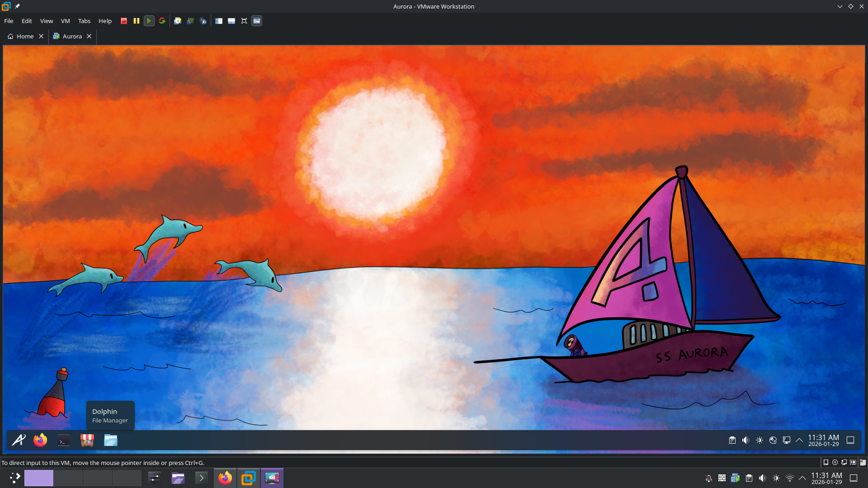Viewport: 868px width, 488px height.
Task: Expand hidden tray icons inside Aurora VM
Action: [x=799, y=440]
